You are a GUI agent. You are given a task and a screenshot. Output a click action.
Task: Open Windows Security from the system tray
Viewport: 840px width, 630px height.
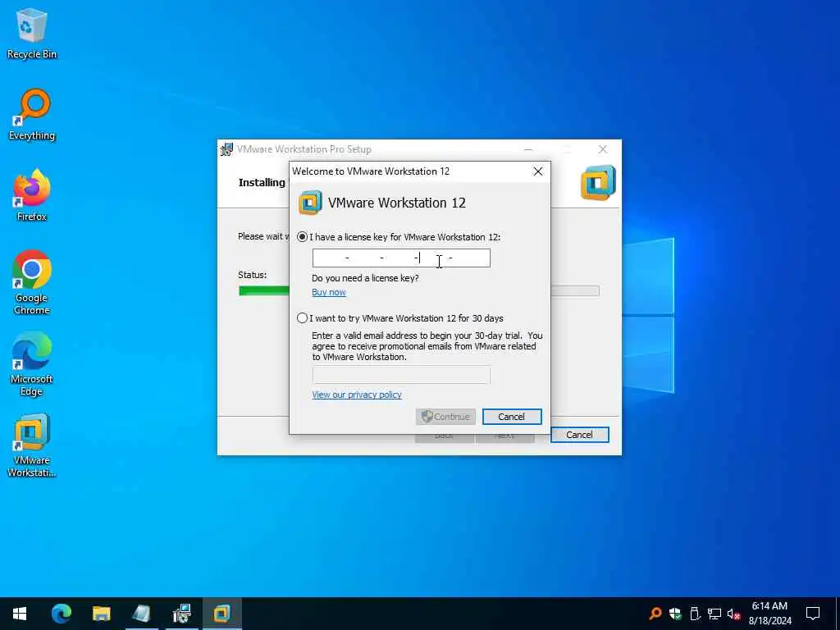point(675,614)
